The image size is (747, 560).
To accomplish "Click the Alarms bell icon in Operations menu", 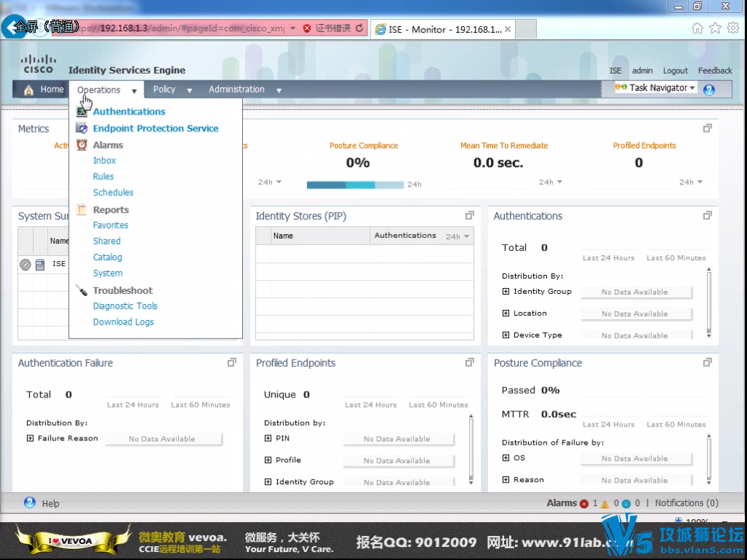I will [x=80, y=144].
